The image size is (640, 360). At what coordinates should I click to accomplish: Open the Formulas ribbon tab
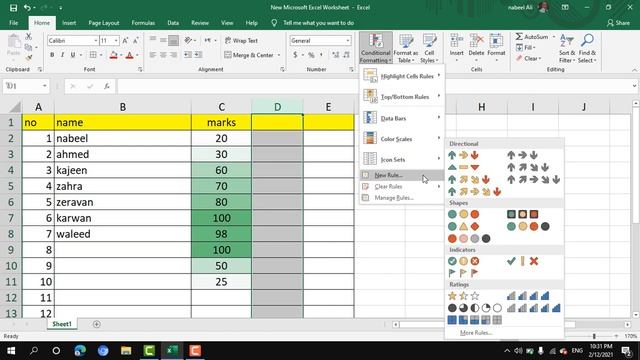[x=143, y=23]
